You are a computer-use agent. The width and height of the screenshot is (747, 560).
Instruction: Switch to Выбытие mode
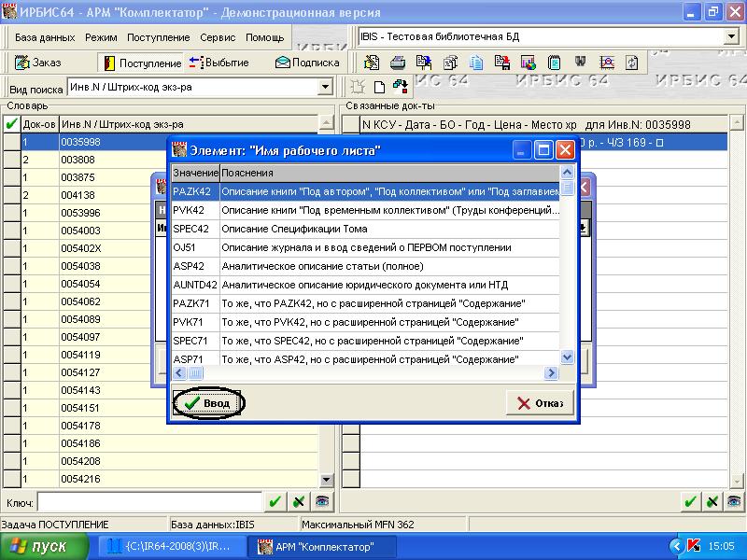coord(218,63)
